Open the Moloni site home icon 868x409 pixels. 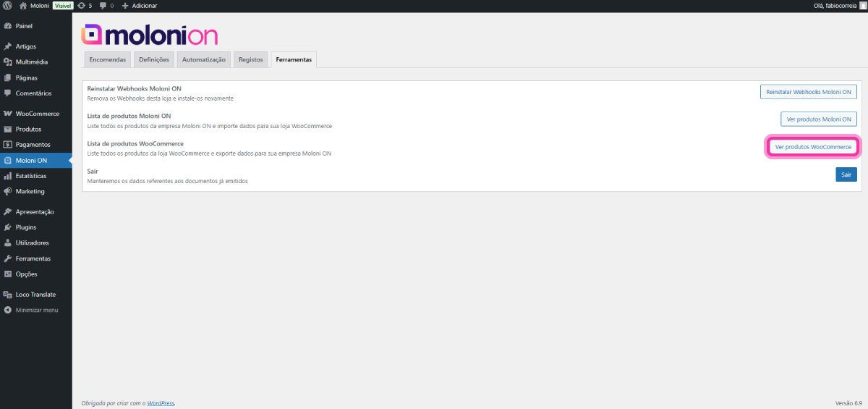(x=22, y=5)
